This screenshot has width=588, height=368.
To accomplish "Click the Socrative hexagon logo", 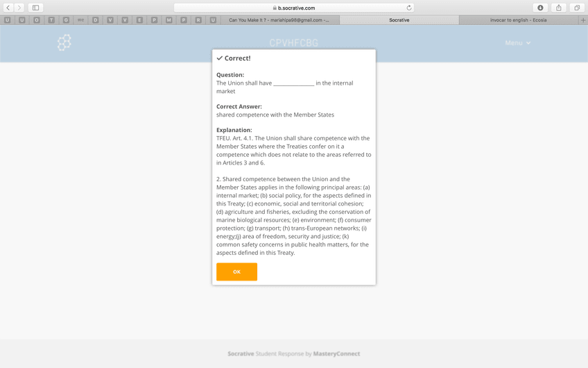I will point(64,42).
